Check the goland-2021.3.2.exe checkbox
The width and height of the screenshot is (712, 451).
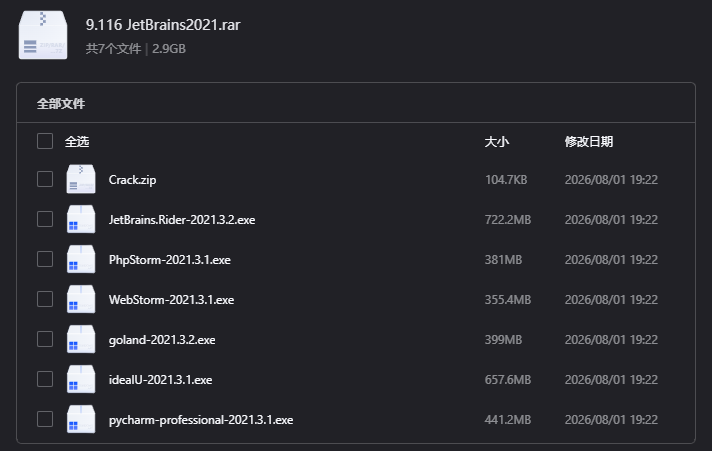point(45,339)
